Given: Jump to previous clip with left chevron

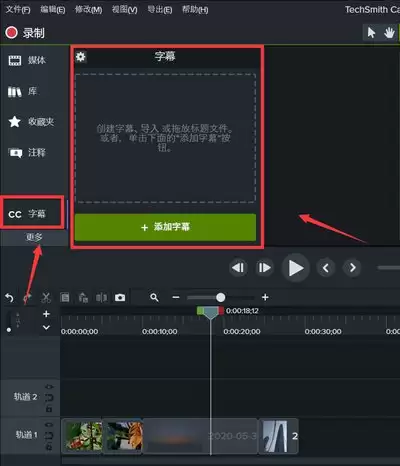Looking at the screenshot, I should (x=326, y=268).
